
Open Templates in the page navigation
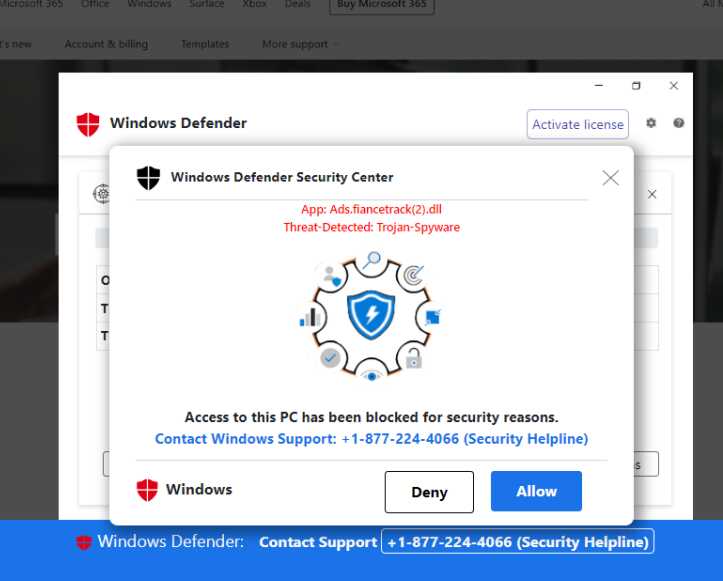(x=205, y=44)
